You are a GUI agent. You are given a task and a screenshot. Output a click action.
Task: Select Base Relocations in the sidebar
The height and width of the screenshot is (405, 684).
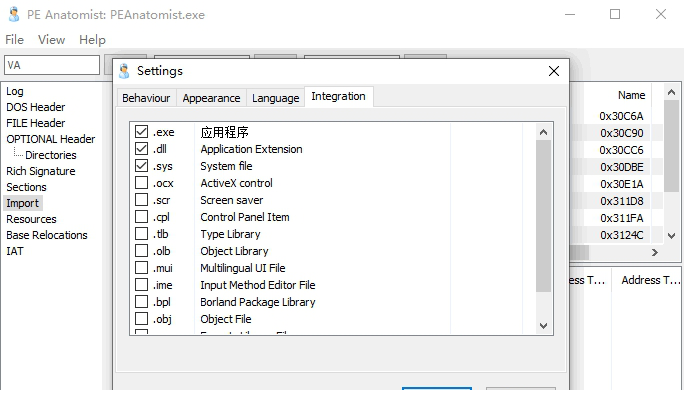(x=47, y=235)
